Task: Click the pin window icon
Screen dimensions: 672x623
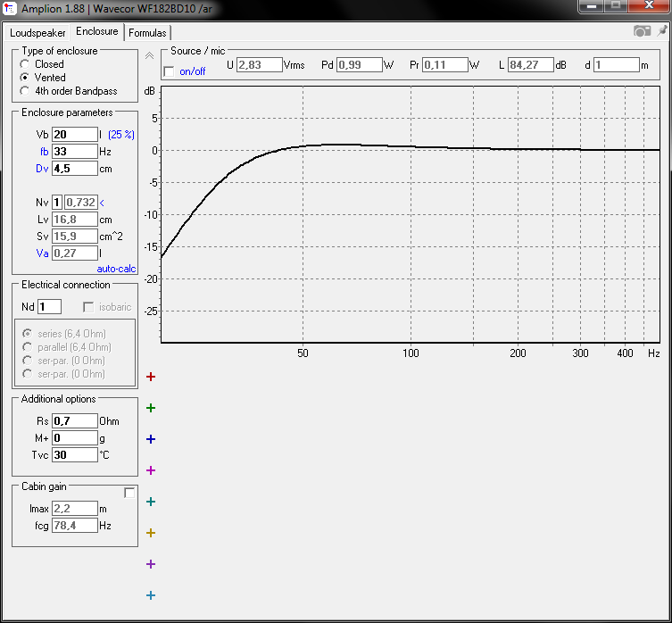Action: 662,31
